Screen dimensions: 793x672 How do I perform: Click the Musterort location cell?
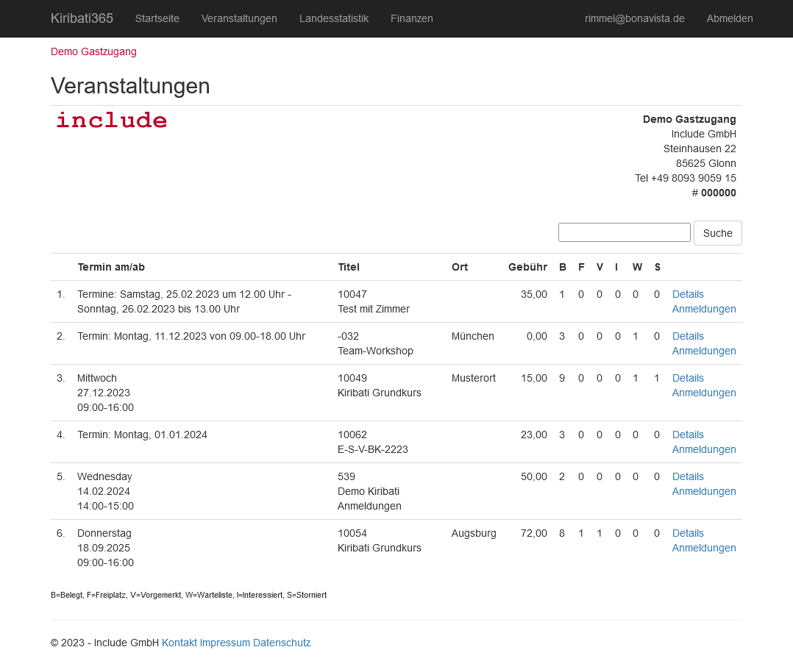click(474, 378)
